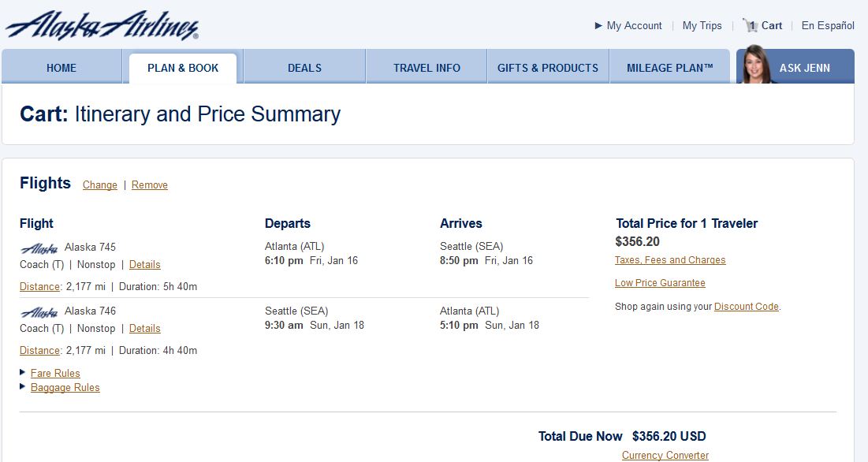
Task: Open the shopping cart icon
Action: click(x=749, y=25)
